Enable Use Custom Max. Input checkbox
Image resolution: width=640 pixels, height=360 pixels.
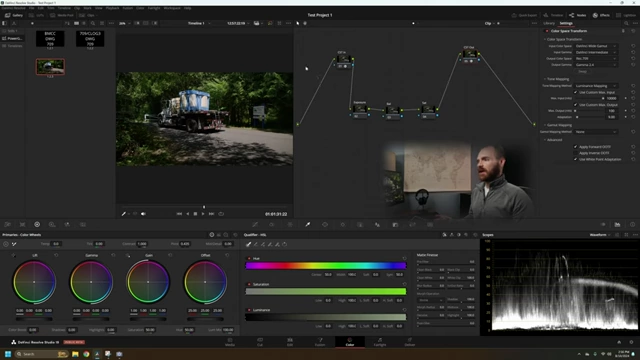(x=576, y=92)
